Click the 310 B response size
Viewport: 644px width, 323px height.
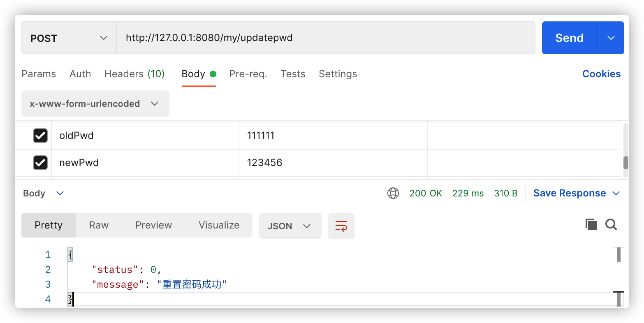pyautogui.click(x=506, y=193)
